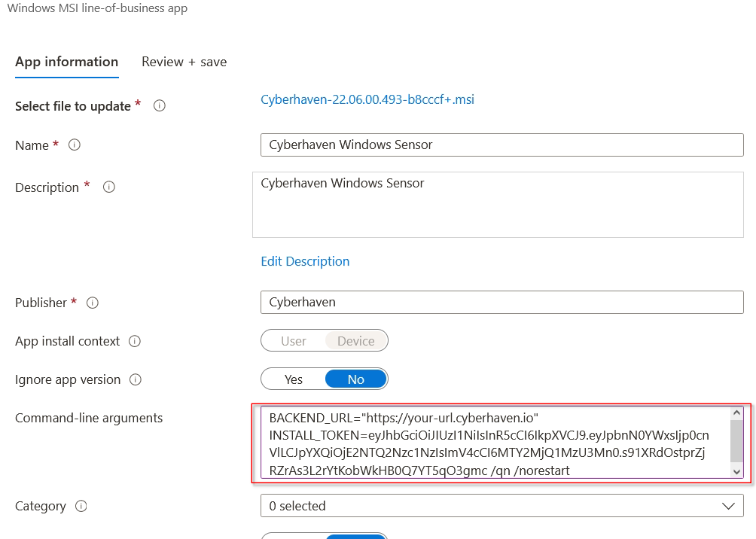
Task: Set Ignore app version to Yes
Action: (293, 379)
